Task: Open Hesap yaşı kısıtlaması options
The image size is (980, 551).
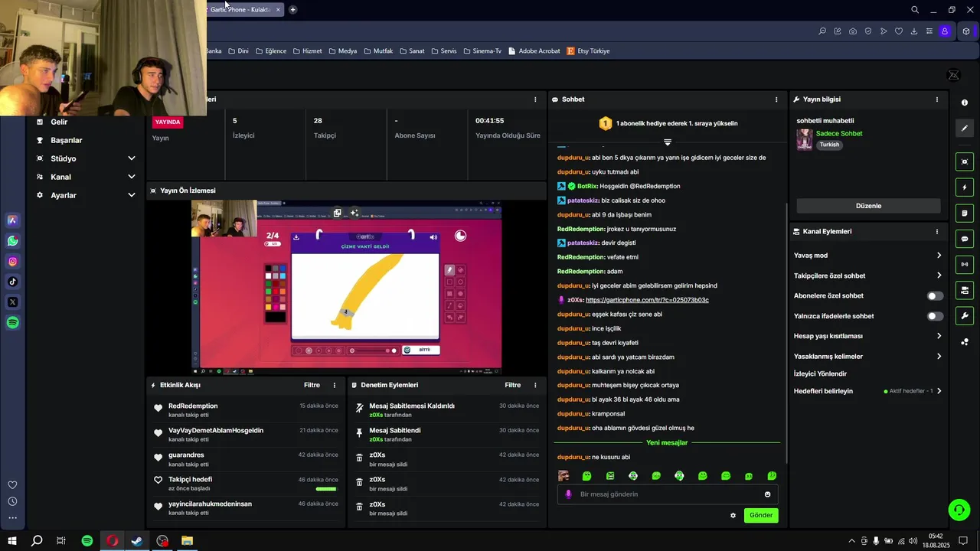Action: (x=939, y=336)
